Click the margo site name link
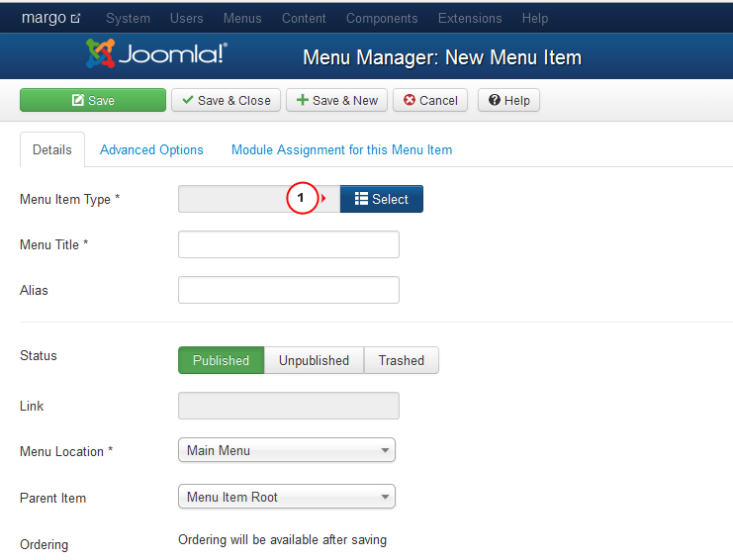 tap(44, 18)
